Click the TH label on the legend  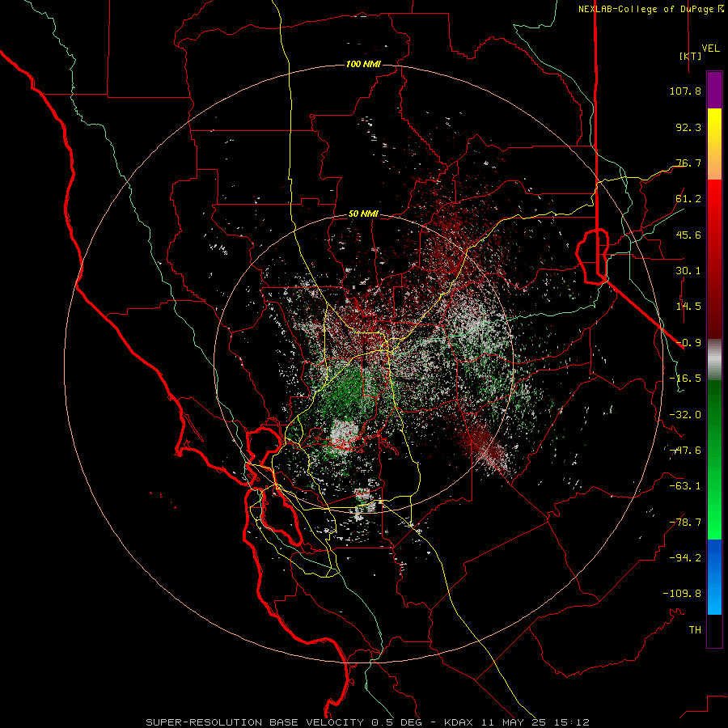point(695,630)
